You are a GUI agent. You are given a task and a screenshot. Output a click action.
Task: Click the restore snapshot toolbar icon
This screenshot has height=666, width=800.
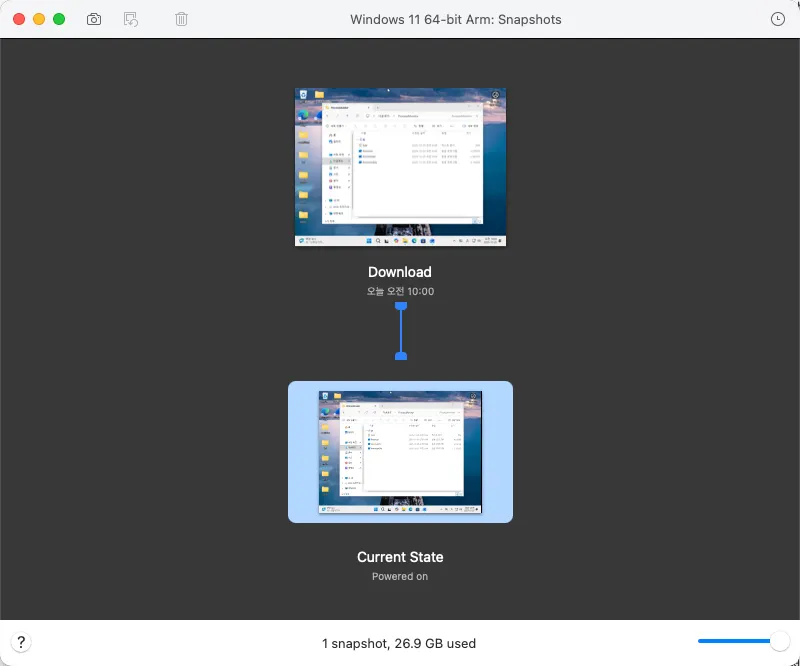(131, 19)
